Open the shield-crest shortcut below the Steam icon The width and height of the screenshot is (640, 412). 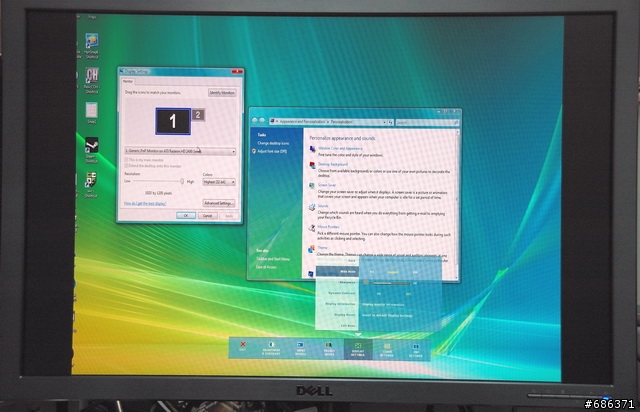tap(91, 185)
